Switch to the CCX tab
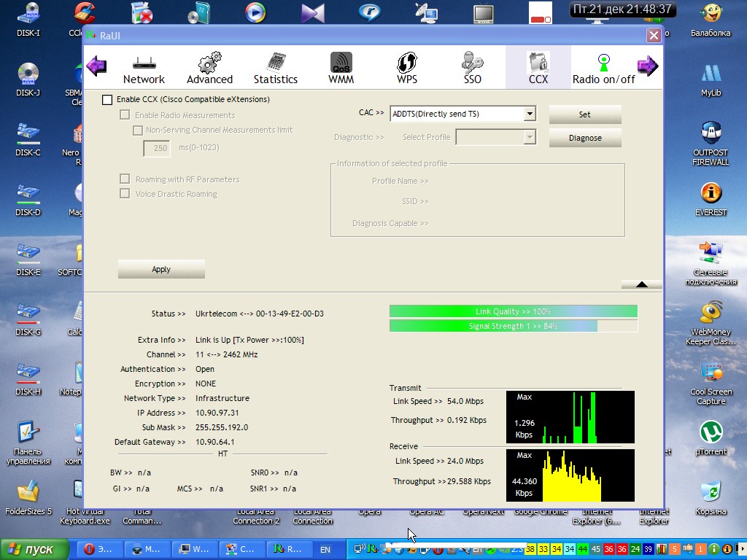 click(x=538, y=68)
